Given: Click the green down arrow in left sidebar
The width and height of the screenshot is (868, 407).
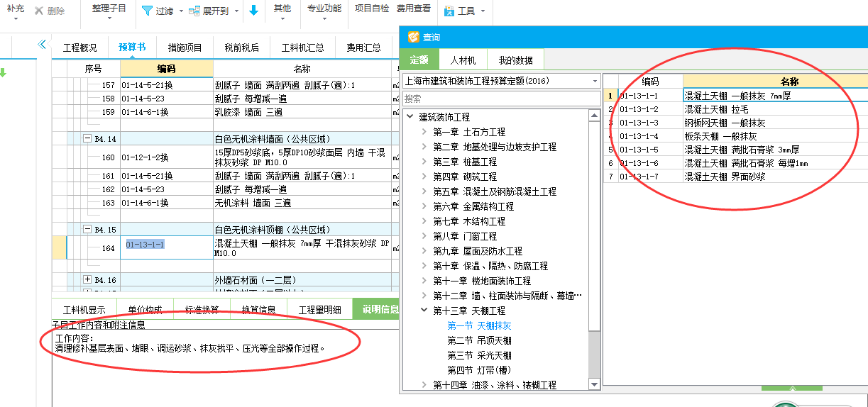Looking at the screenshot, I should [3, 72].
